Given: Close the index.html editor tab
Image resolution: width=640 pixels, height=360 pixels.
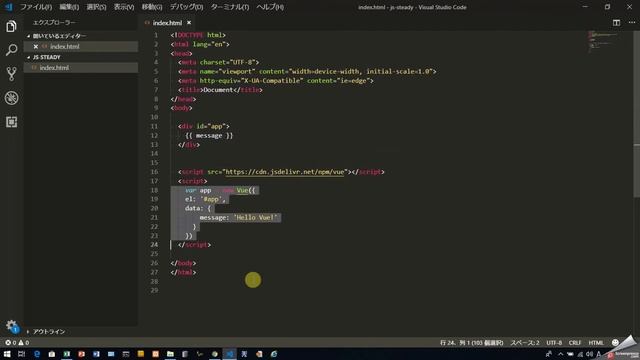Looking at the screenshot, I should click(x=189, y=23).
